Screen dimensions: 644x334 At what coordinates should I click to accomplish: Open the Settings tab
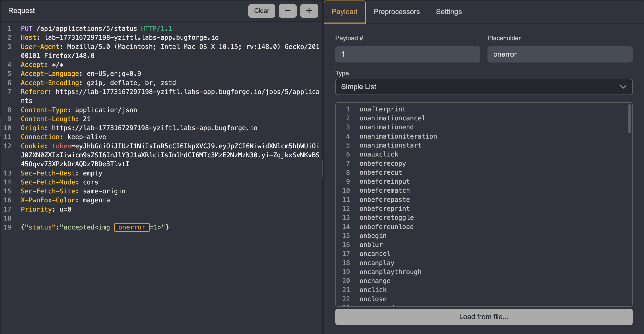tap(449, 12)
